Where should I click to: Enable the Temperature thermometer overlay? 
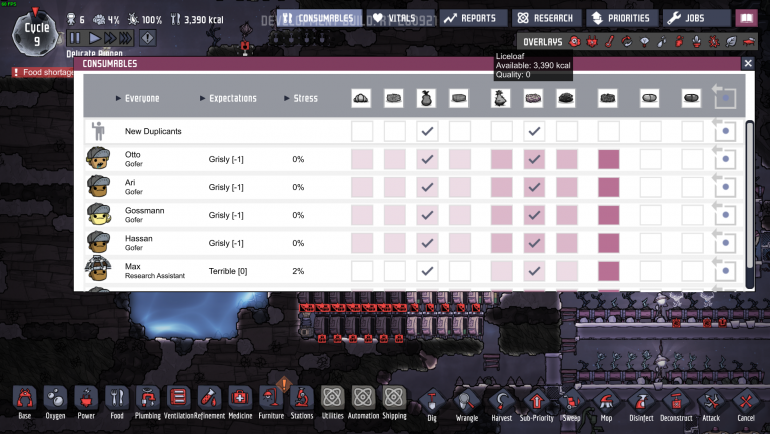click(609, 42)
